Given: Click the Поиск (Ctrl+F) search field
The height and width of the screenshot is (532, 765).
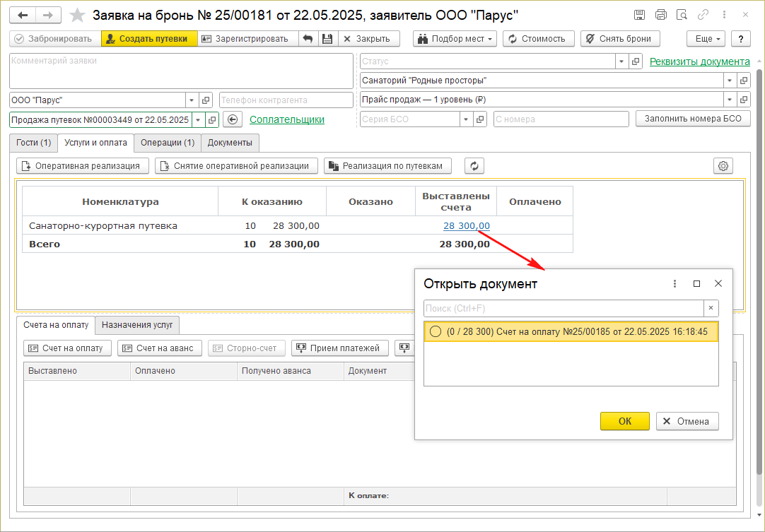Looking at the screenshot, I should click(x=563, y=309).
